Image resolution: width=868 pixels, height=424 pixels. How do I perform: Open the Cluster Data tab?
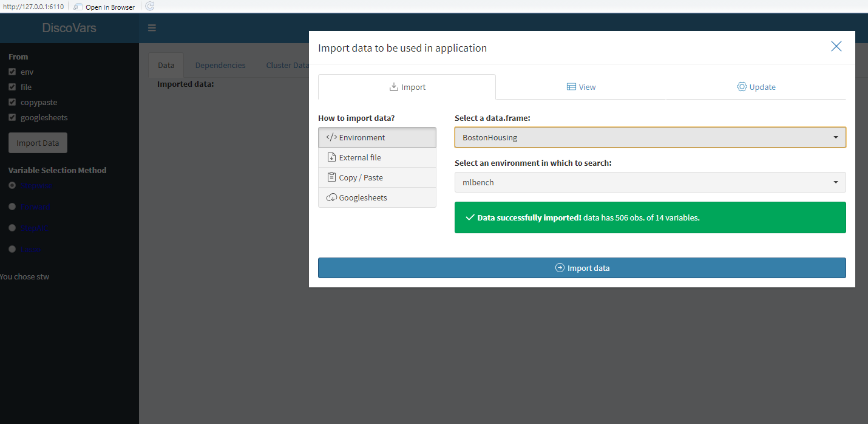(x=287, y=65)
